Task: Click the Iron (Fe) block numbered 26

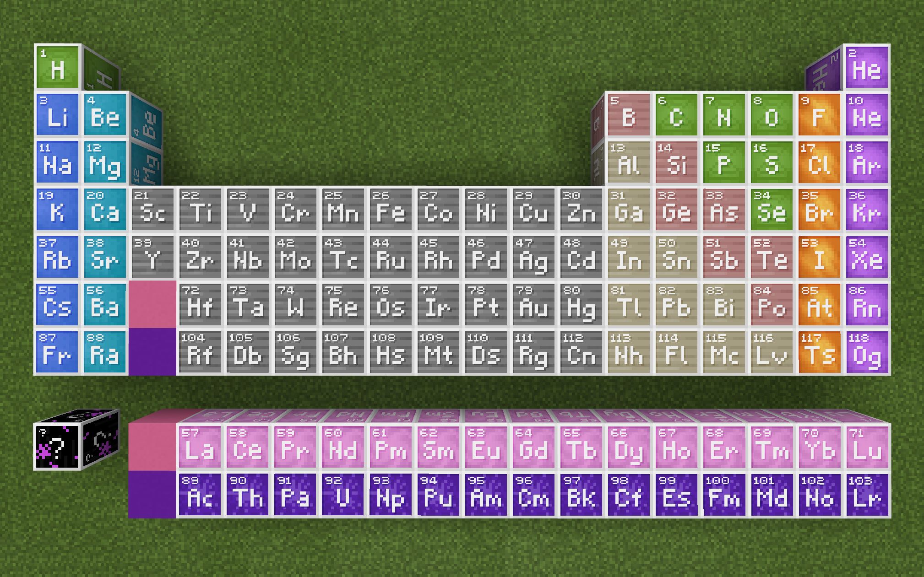Action: point(391,210)
